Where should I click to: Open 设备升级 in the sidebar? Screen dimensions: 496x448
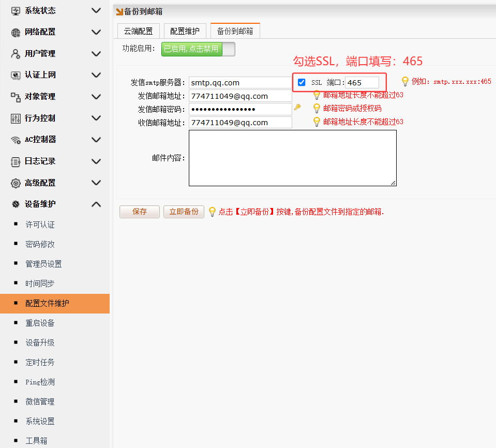pyautogui.click(x=40, y=342)
